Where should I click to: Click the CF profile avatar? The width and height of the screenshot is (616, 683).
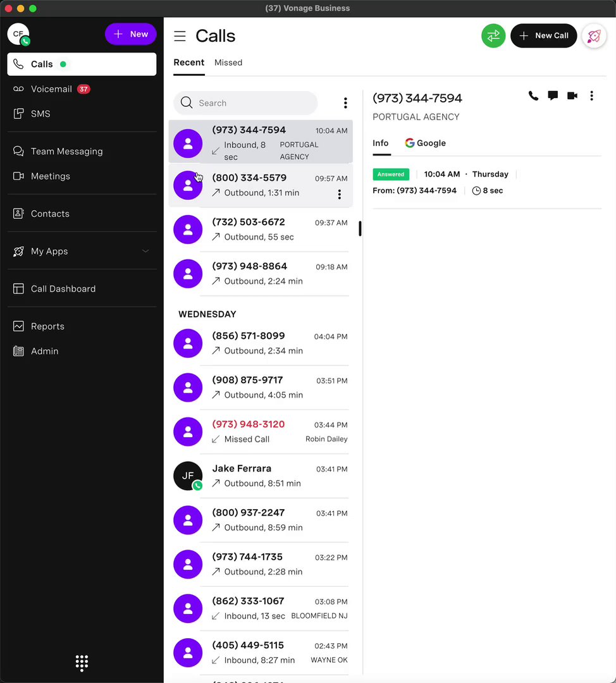coord(18,34)
